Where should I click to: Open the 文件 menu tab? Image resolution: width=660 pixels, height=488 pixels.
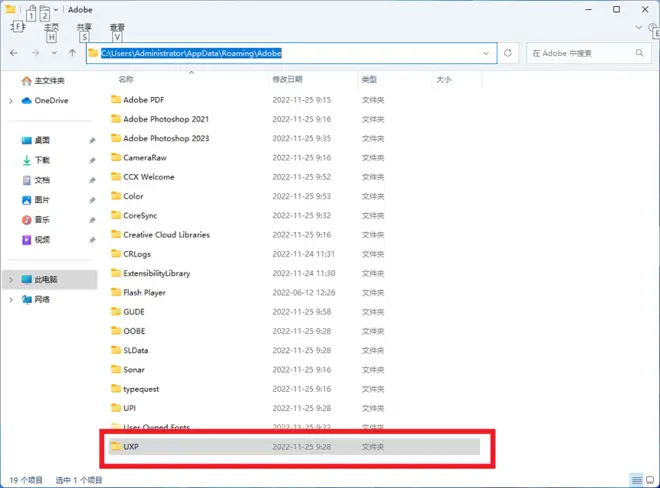coord(17,27)
